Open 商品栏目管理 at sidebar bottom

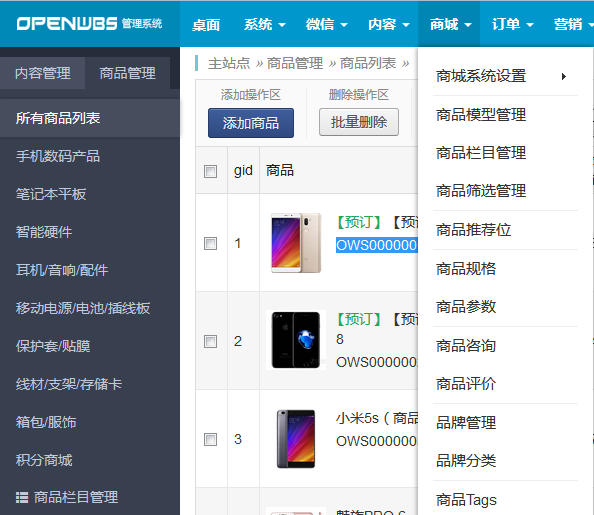click(x=76, y=497)
